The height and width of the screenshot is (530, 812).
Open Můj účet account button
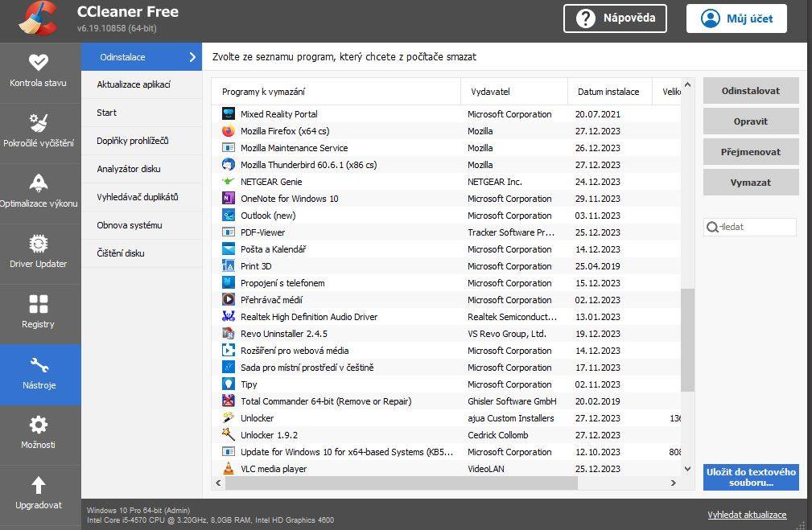pos(736,18)
